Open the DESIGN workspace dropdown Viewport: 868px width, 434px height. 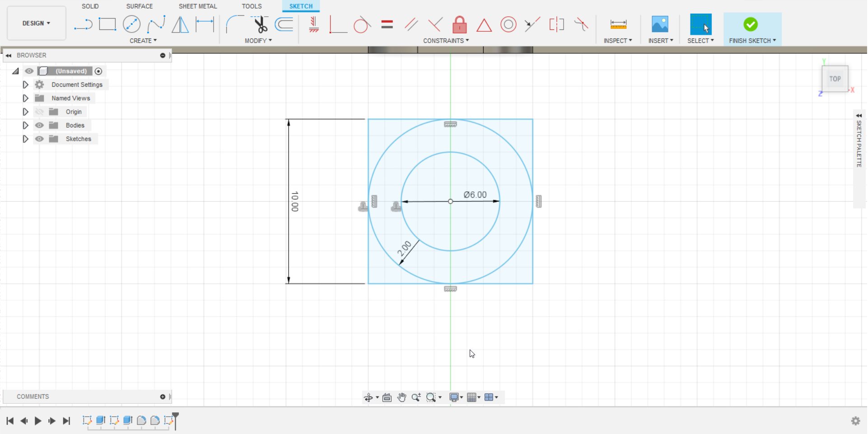[x=37, y=23]
